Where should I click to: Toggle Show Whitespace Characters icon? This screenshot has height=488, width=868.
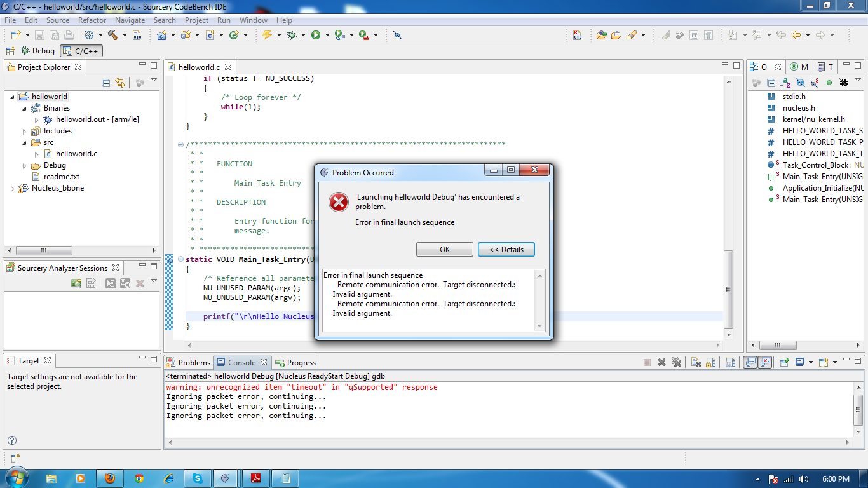709,35
